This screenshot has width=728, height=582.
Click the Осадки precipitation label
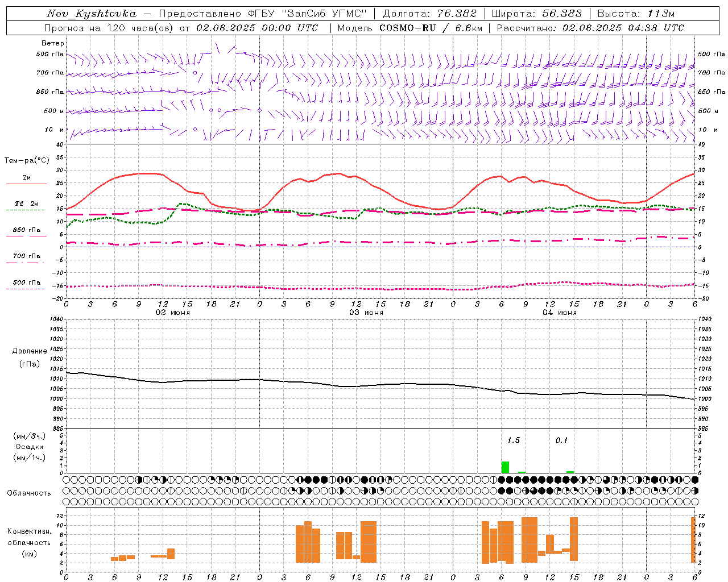(x=30, y=447)
